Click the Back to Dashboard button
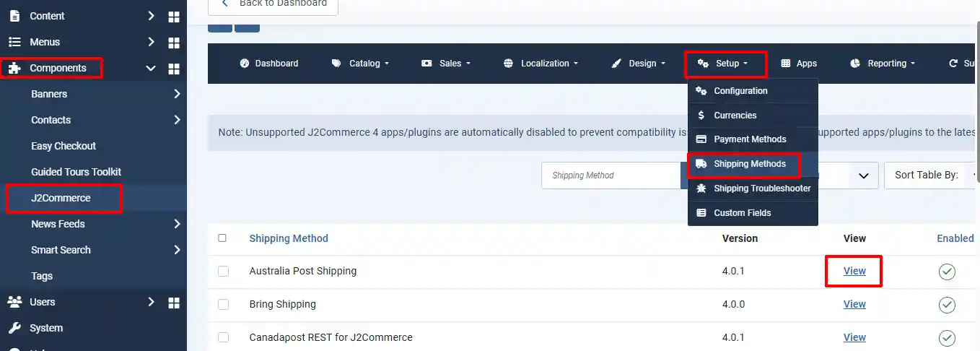980x351 pixels. 273,4
